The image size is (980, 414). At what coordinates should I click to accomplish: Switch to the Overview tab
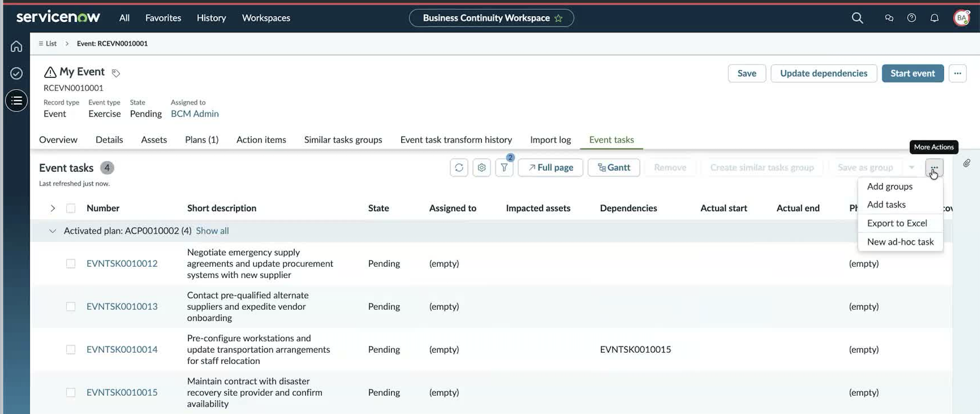(x=58, y=140)
